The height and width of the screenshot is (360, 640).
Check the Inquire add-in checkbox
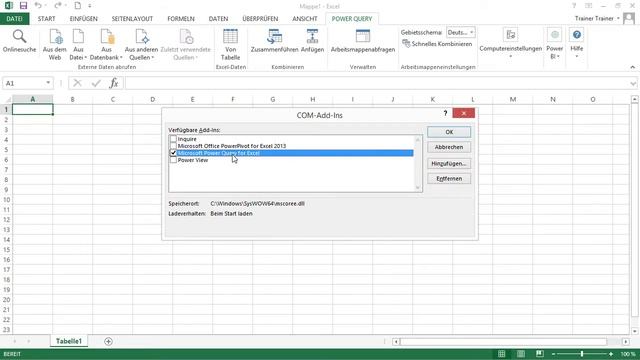click(173, 139)
